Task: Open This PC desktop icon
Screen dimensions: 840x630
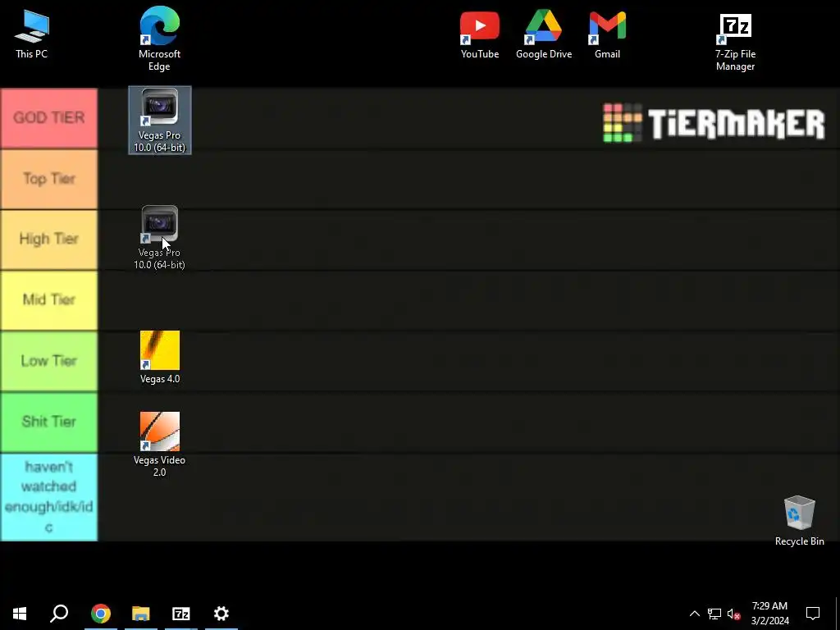Action: (x=32, y=33)
